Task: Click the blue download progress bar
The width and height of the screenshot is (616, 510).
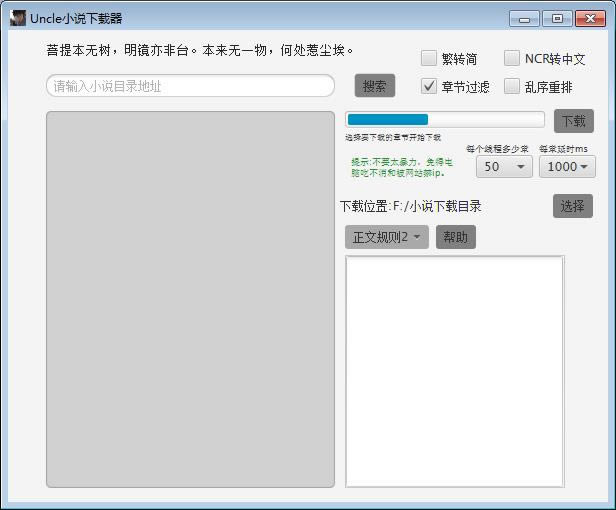Action: [444, 120]
